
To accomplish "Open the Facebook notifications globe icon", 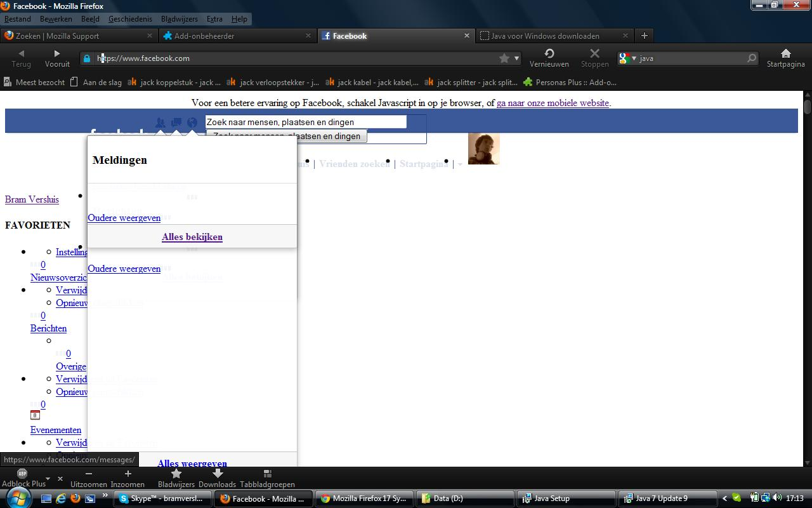I will coord(192,123).
